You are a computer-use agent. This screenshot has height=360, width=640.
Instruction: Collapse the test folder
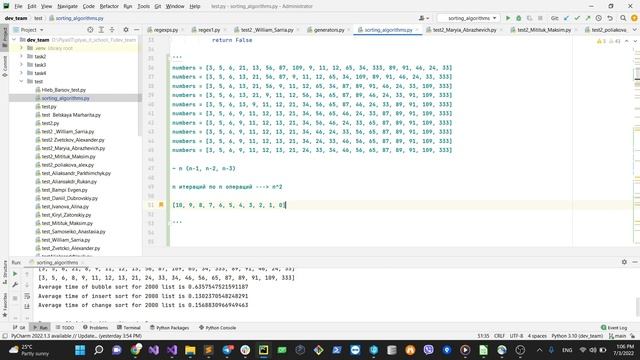(x=22, y=82)
